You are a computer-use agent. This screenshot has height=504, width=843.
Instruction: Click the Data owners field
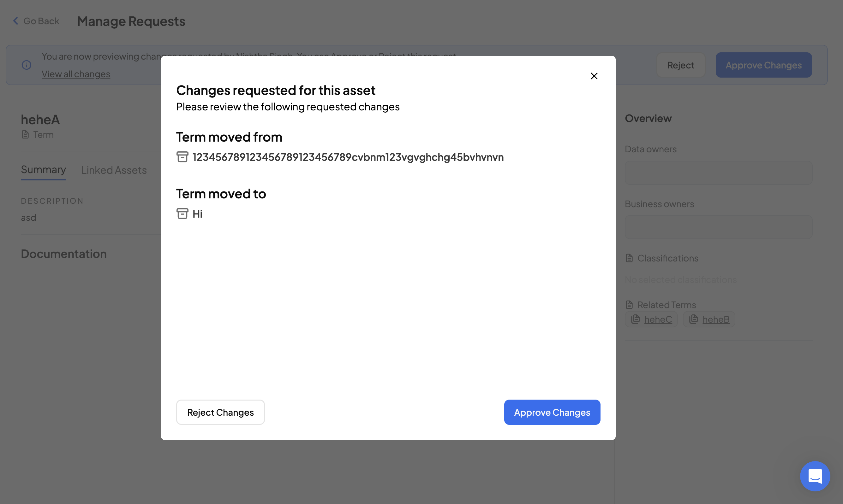(x=718, y=173)
